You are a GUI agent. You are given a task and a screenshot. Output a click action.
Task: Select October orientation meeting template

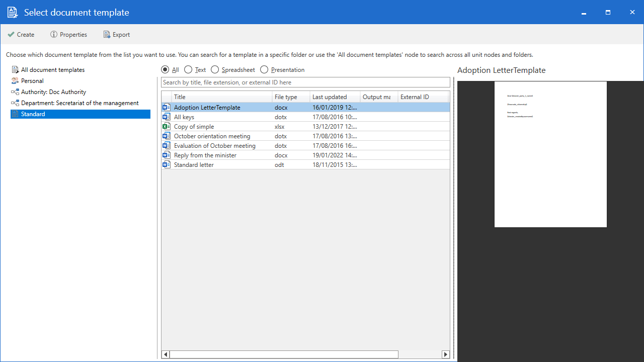305,136
